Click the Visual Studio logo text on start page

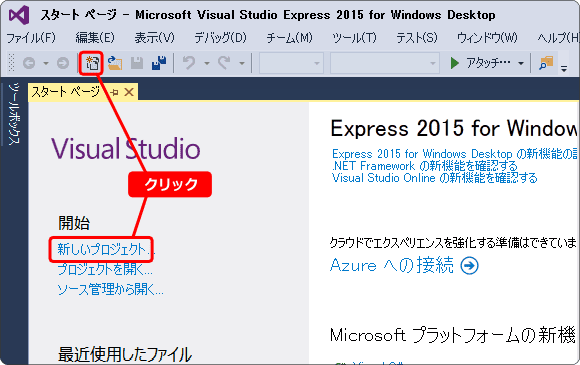[126, 149]
